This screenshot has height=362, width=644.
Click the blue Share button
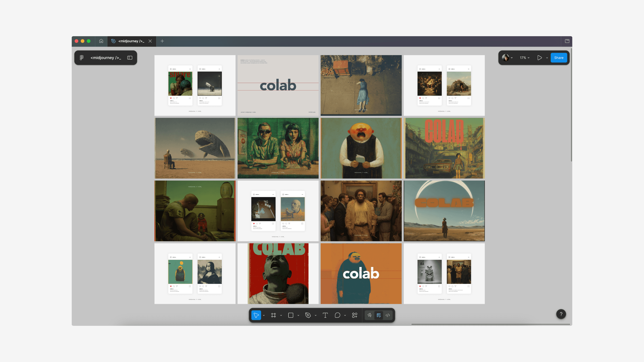click(x=559, y=58)
